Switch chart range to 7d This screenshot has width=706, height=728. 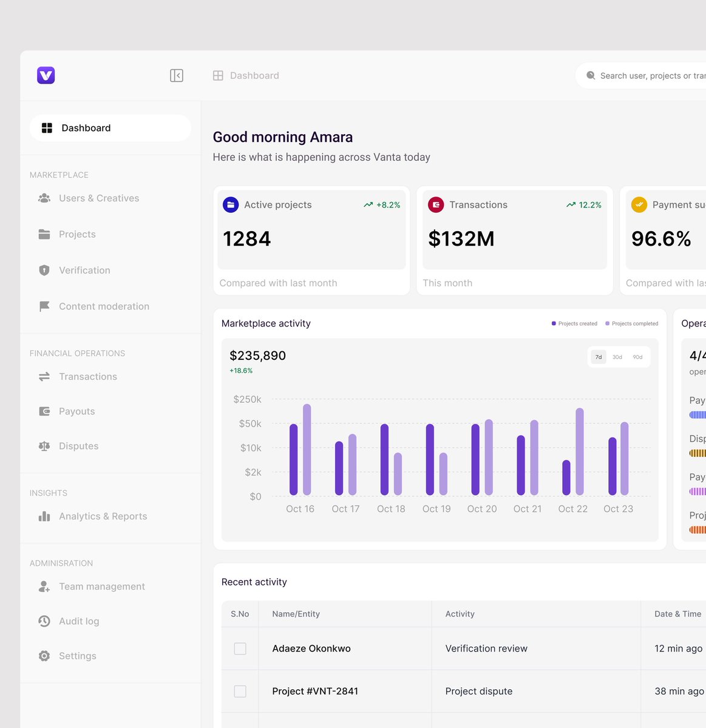click(599, 357)
